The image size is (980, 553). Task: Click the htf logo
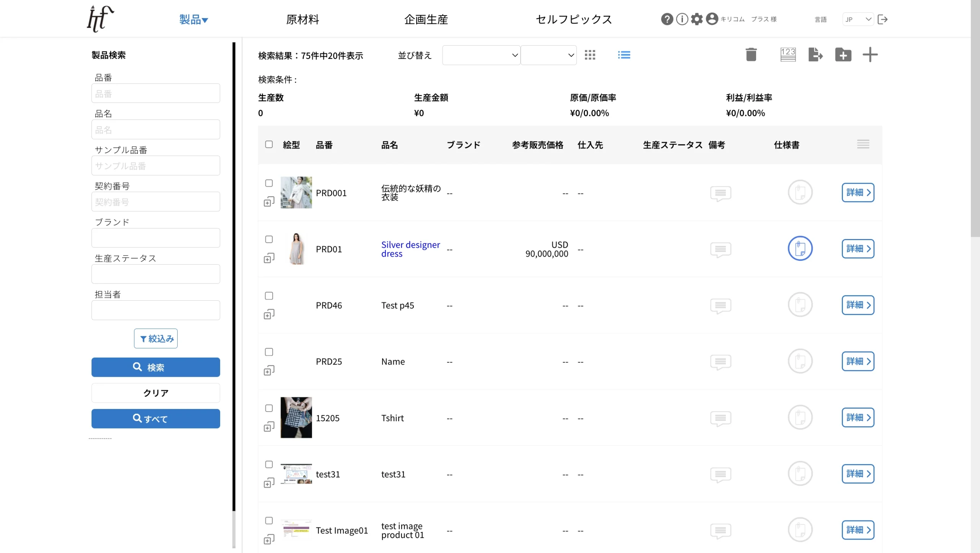click(x=100, y=19)
